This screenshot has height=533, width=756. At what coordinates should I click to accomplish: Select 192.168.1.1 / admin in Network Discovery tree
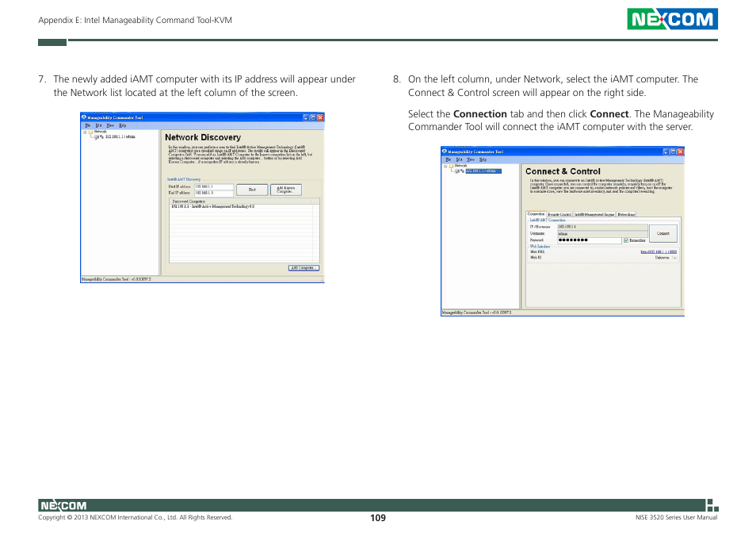[120, 137]
